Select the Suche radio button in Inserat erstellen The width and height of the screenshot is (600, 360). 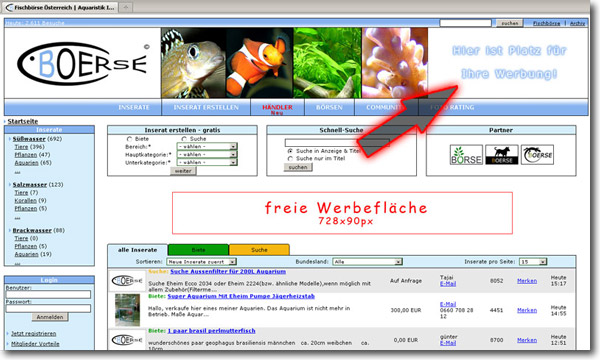tap(184, 139)
